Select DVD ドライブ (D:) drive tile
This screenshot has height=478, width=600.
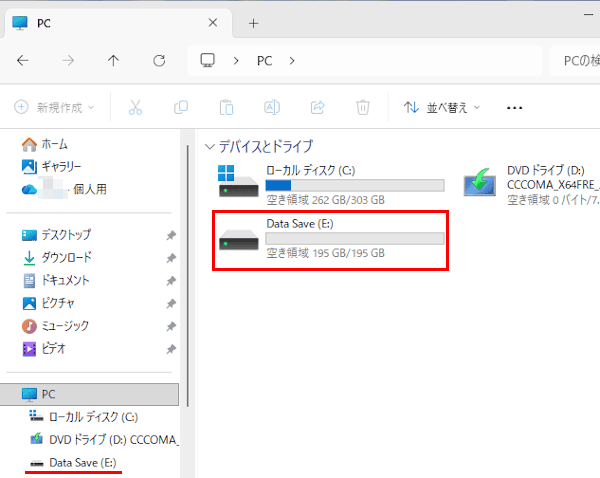[x=531, y=184]
